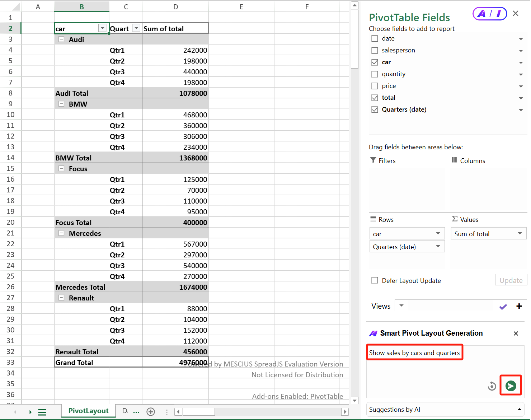Click the reset icon in the prompt box
The image size is (531, 420).
(492, 386)
